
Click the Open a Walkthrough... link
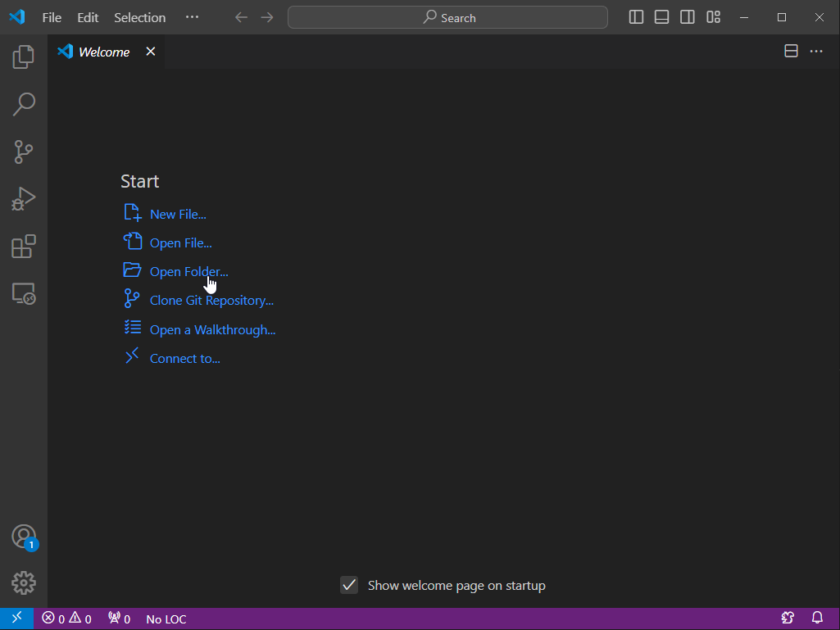tap(213, 329)
